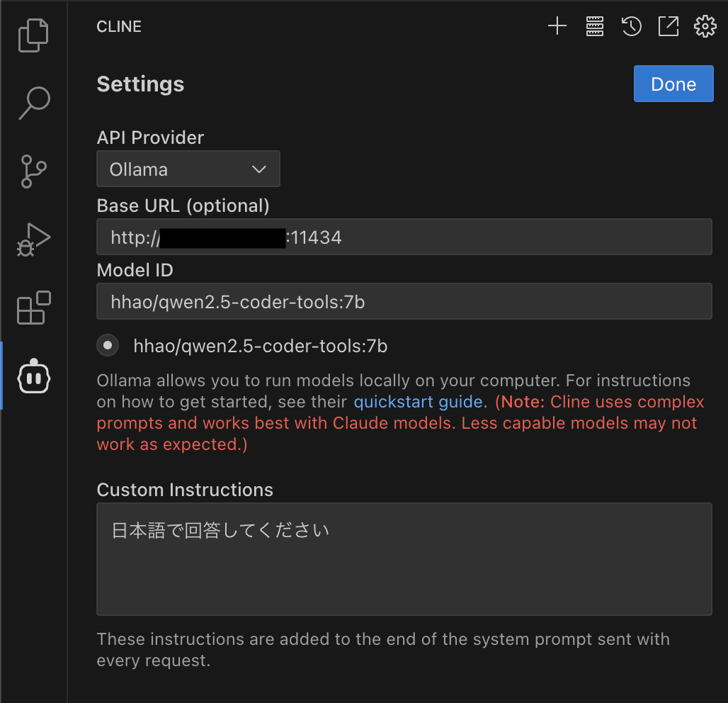Click the CLINE panel title
Screen dimensions: 728x703
[119, 27]
